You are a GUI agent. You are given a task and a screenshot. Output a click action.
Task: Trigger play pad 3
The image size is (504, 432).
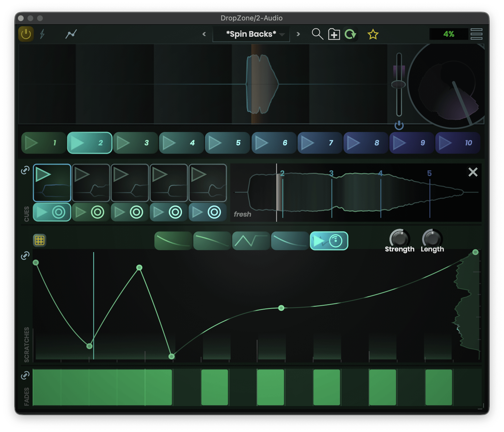click(136, 143)
